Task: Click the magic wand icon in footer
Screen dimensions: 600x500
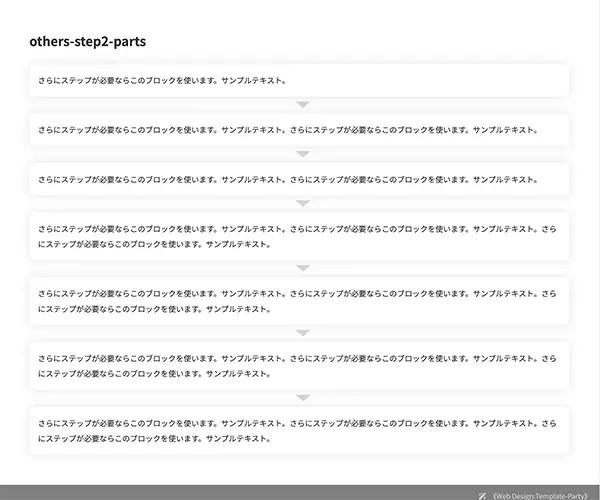Action: pyautogui.click(x=483, y=494)
